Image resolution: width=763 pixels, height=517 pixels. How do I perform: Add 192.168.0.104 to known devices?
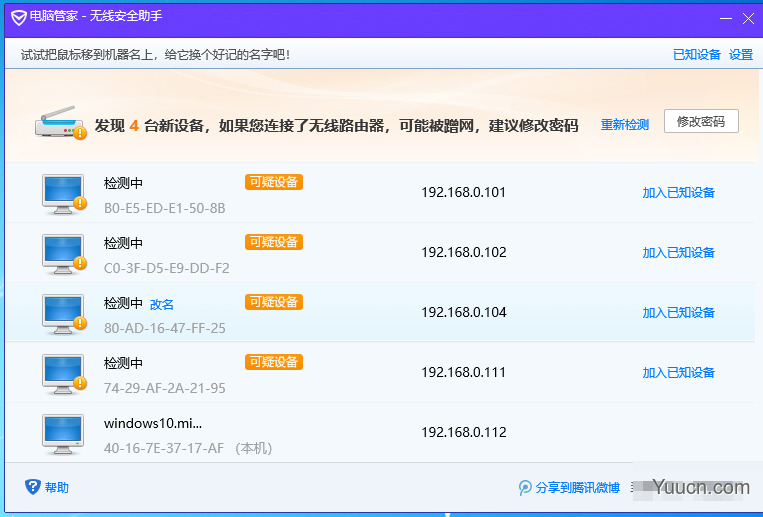pos(678,313)
